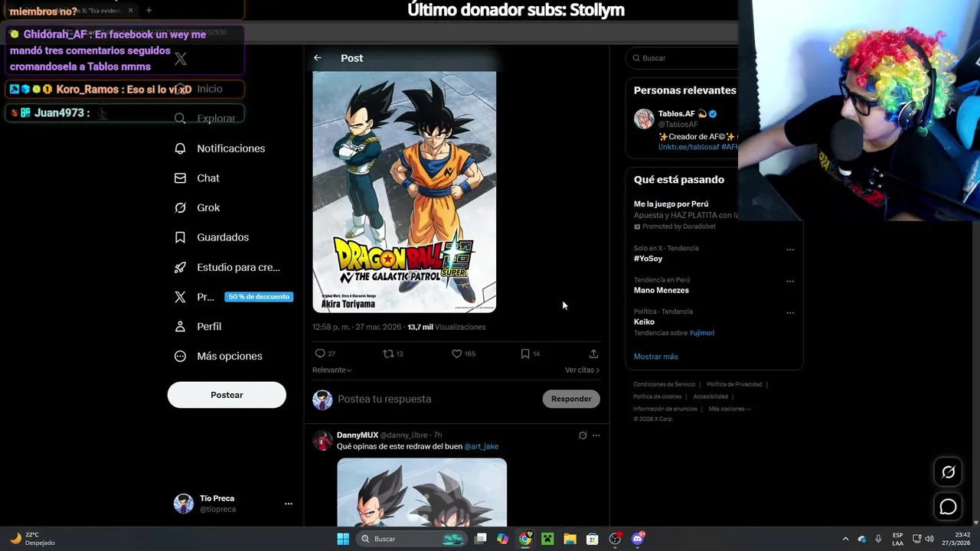Open the Accesibilidad footer link
This screenshot has width=980, height=551.
(x=710, y=396)
